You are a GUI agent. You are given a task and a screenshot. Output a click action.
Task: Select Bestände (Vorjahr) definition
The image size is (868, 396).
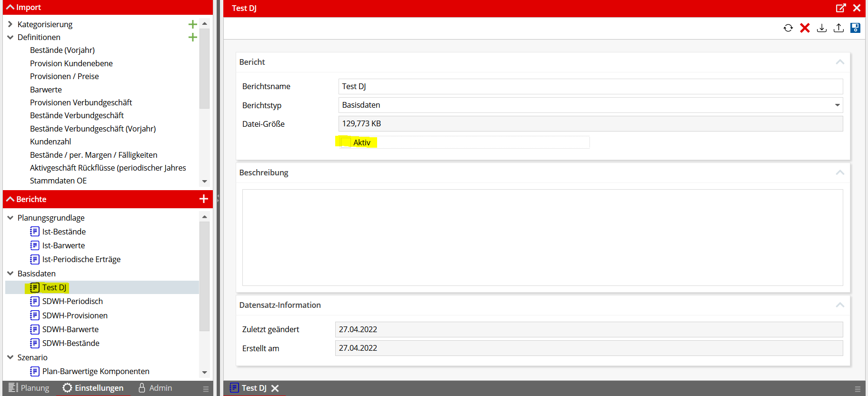click(62, 50)
